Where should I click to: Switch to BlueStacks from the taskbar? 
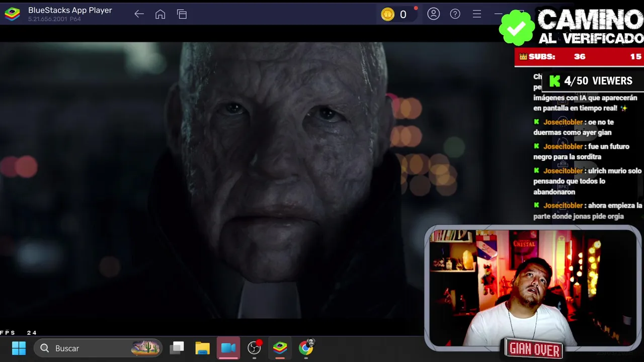280,347
